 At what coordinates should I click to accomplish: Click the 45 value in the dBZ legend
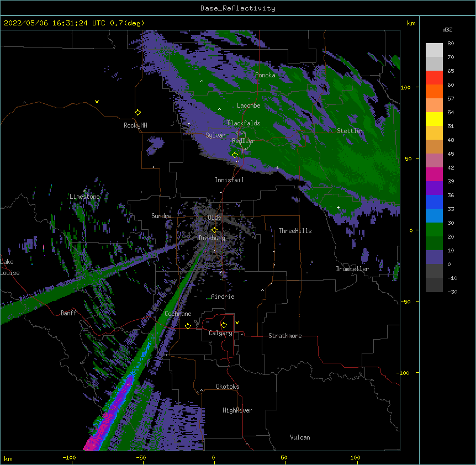[451, 154]
